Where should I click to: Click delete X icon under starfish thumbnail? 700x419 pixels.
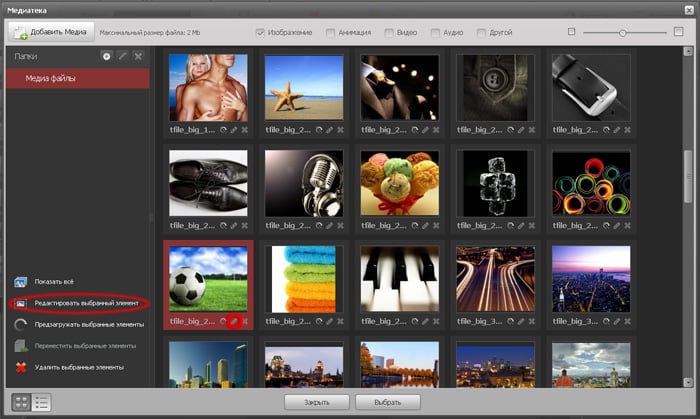tap(340, 130)
